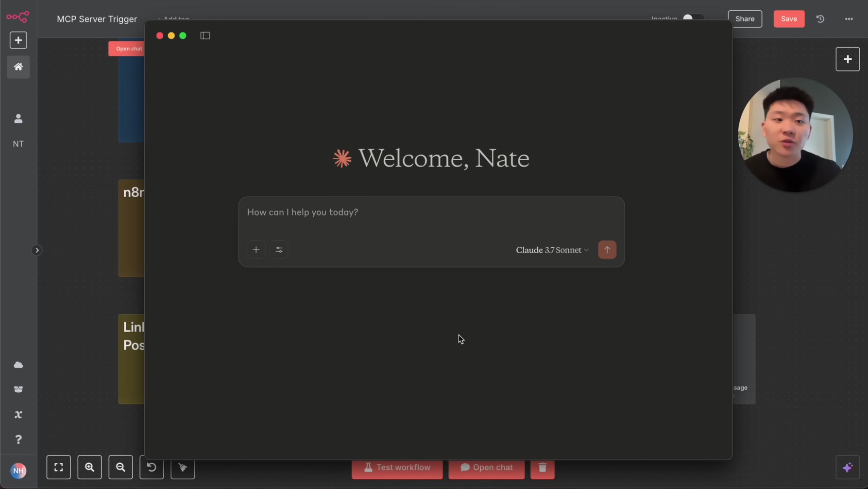
Task: Toggle the Claude sidebar panel icon
Action: tap(205, 35)
